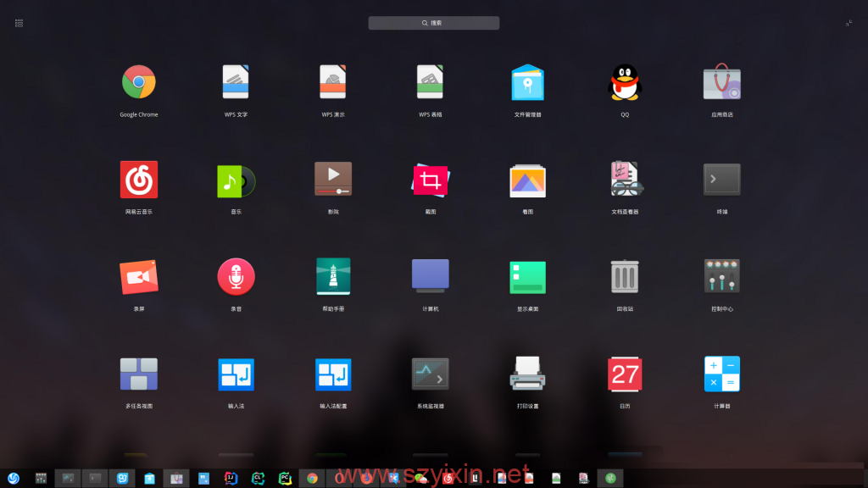Open the 文件管理器 file manager
Viewport: 868px width, 488px height.
point(527,83)
